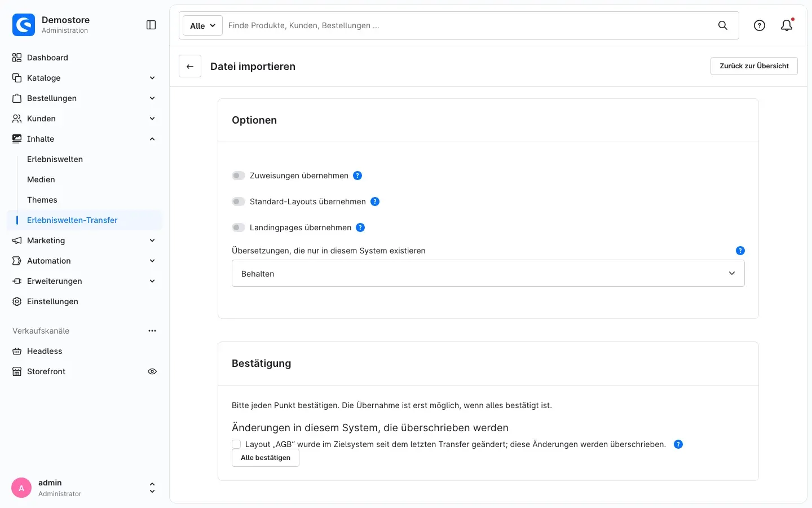Viewport: 812px width, 508px height.
Task: Open the Behalten dropdown
Action: pyautogui.click(x=488, y=273)
